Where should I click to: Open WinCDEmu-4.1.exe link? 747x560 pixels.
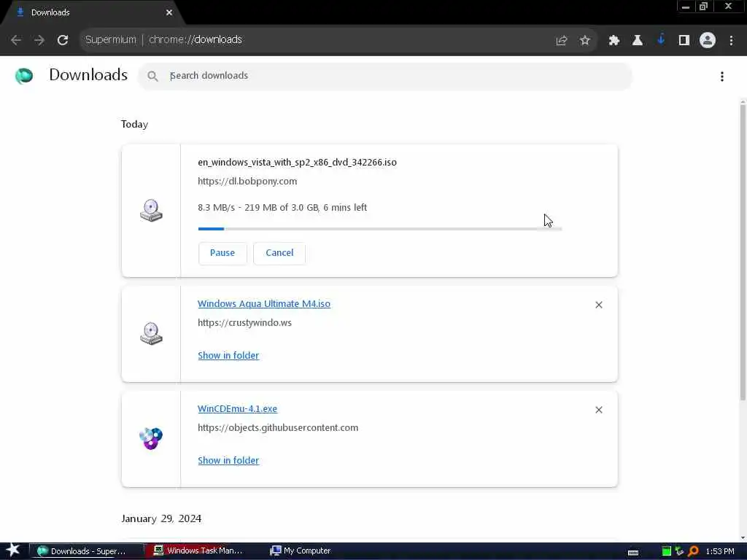coord(237,409)
